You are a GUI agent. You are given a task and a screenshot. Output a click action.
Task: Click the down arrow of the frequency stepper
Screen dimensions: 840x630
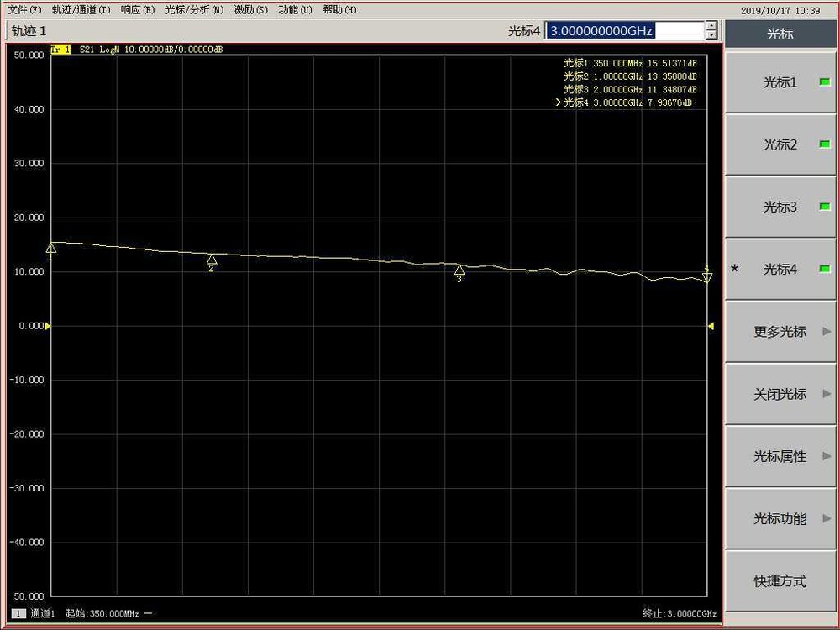[710, 34]
